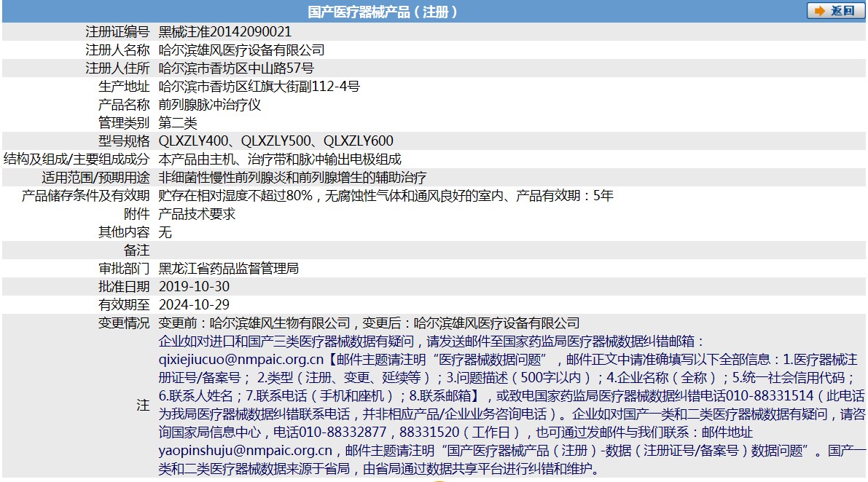
Task: Click the 其他内容 label
Action: [124, 232]
